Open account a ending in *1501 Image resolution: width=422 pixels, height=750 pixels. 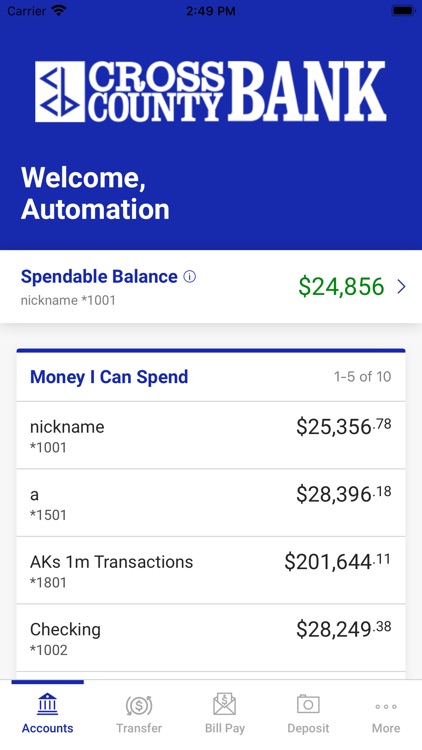click(x=211, y=503)
